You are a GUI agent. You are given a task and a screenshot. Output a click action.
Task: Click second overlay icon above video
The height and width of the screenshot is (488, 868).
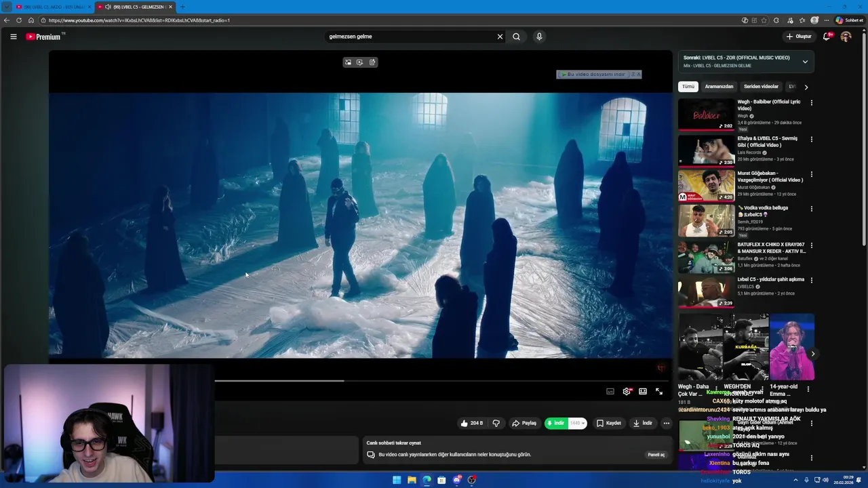click(359, 62)
